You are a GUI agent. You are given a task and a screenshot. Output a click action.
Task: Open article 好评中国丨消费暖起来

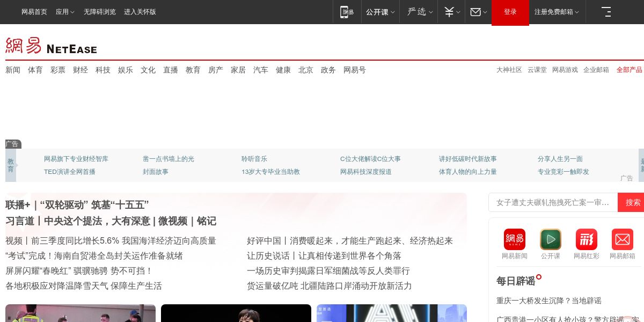click(x=350, y=241)
